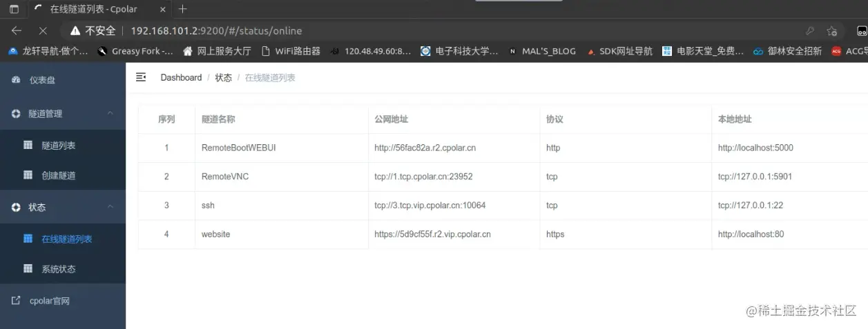Click the 公网地址 column header
868x329 pixels.
tap(392, 119)
